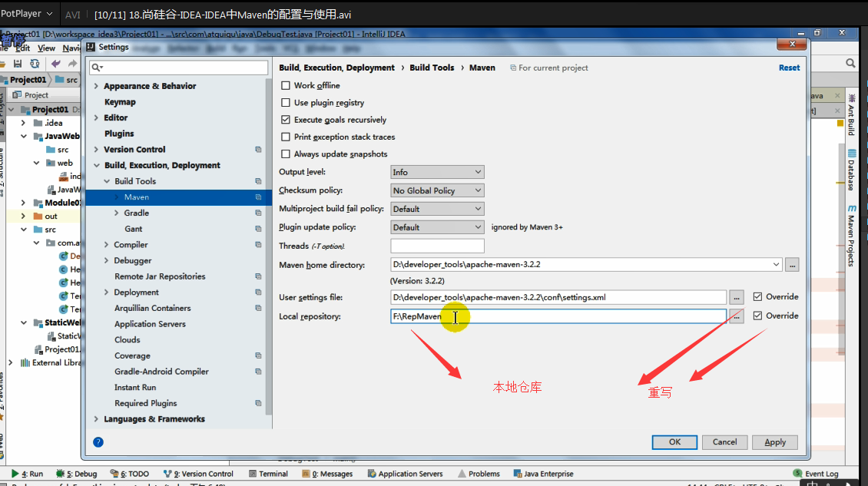Enable Work offline checkbox
Viewport: 868px width, 486px height.
point(286,85)
